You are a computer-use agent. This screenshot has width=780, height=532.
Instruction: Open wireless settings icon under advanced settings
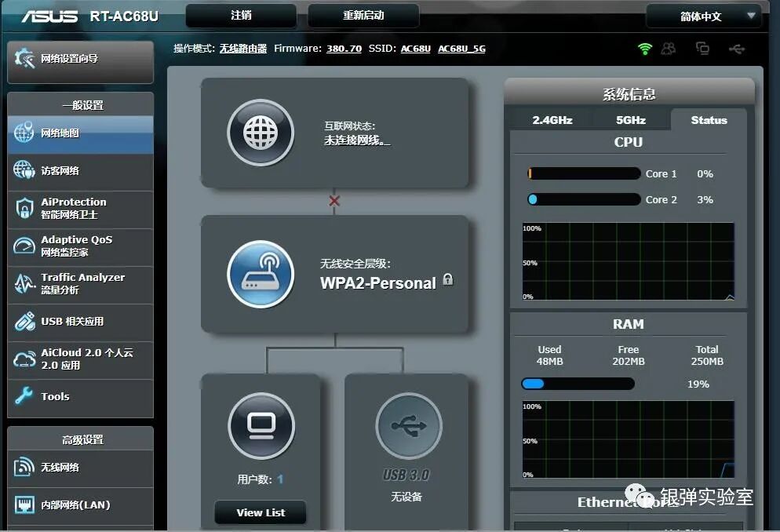tap(24, 466)
